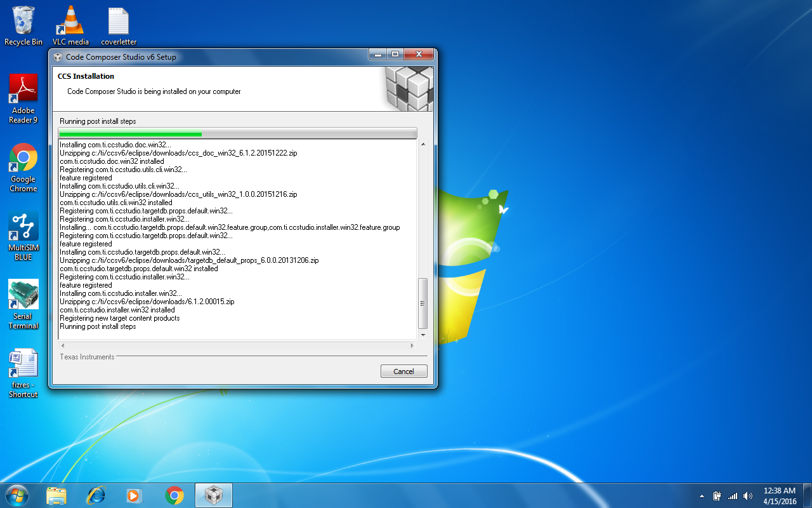The height and width of the screenshot is (508, 812).
Task: Switch to Code Composer Studio setup taskbar button
Action: point(214,495)
